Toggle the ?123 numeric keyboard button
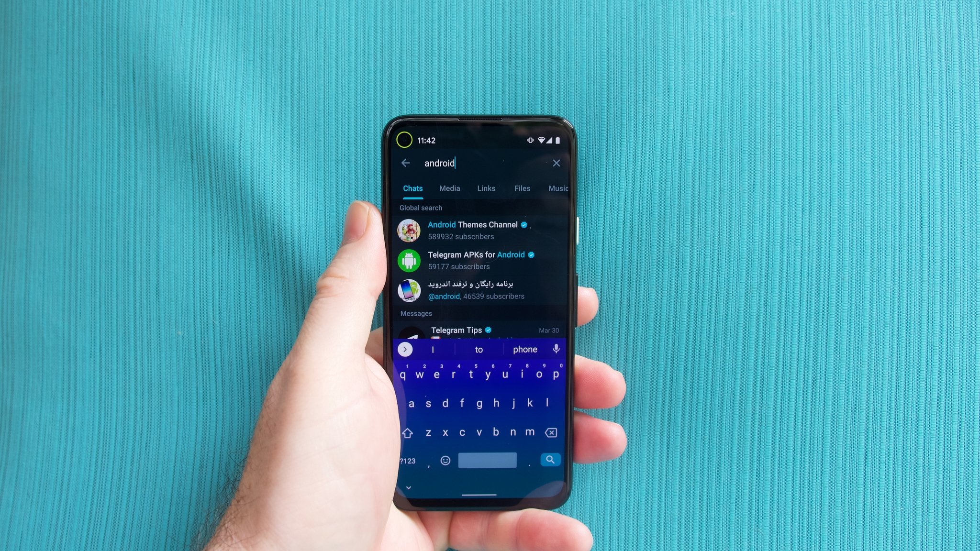This screenshot has width=980, height=551. [405, 460]
